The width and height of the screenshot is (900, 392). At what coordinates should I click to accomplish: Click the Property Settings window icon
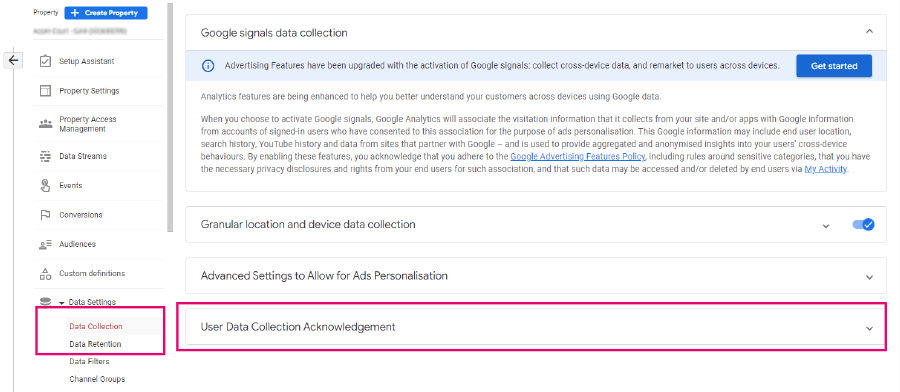(45, 91)
